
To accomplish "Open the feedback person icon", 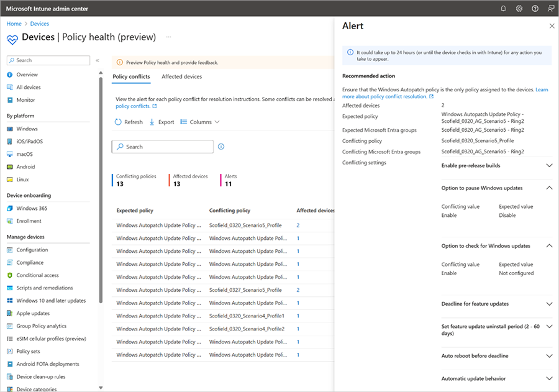I will click(551, 8).
